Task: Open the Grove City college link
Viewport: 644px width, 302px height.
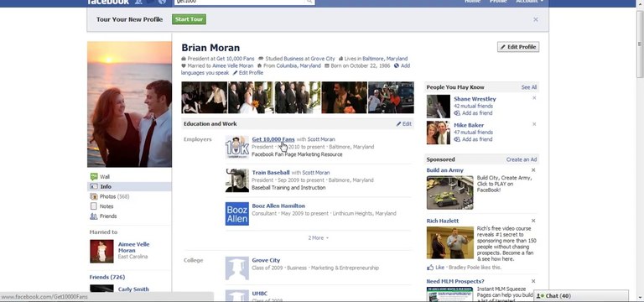Action: (x=266, y=260)
